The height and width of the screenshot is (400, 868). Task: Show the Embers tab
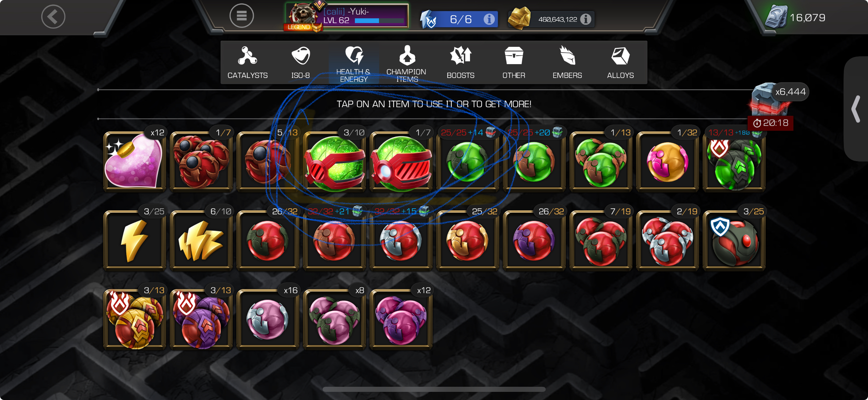click(x=567, y=63)
